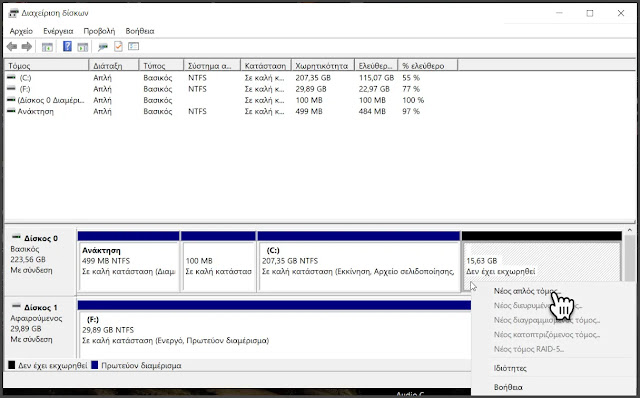This screenshot has height=398, width=640.
Task: Sort by the Τύπος column header
Action: 161,65
